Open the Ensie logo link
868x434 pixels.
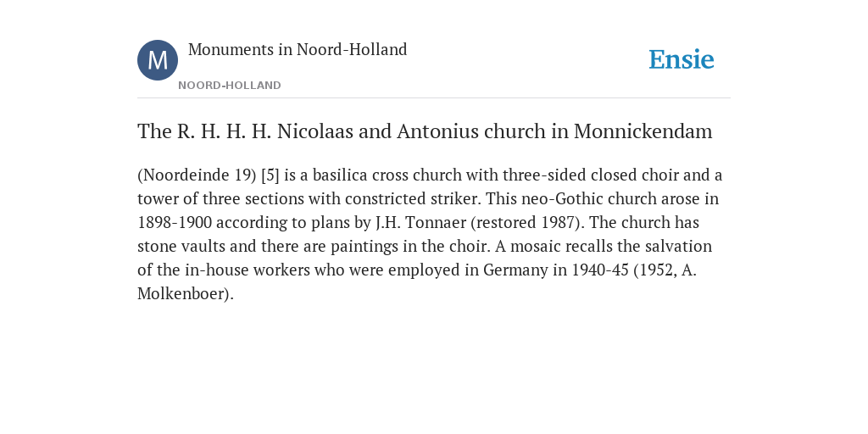coord(682,59)
